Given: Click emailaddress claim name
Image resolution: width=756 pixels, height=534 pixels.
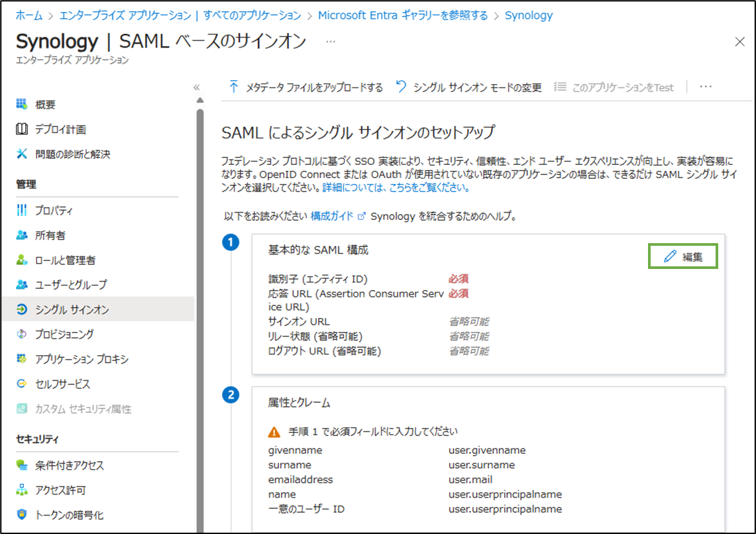Looking at the screenshot, I should point(300,480).
